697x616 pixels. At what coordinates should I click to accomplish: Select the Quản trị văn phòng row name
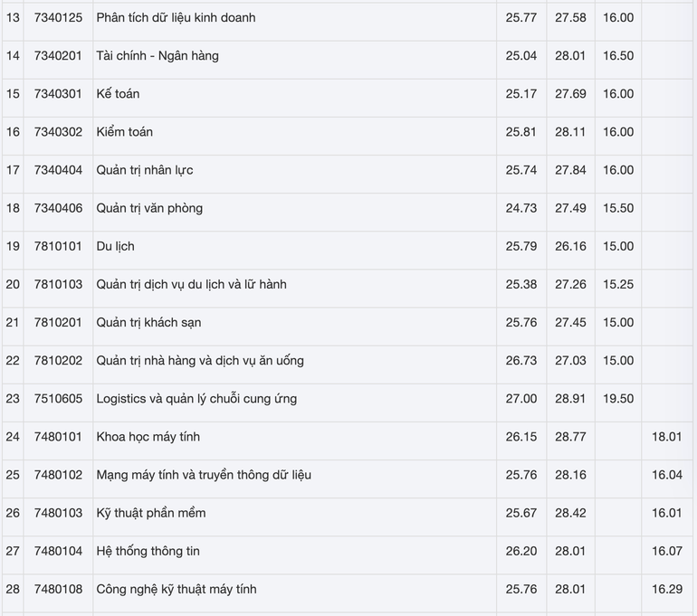coord(149,208)
